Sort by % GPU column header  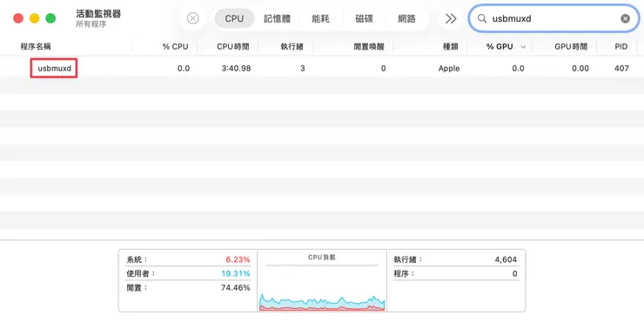[500, 46]
